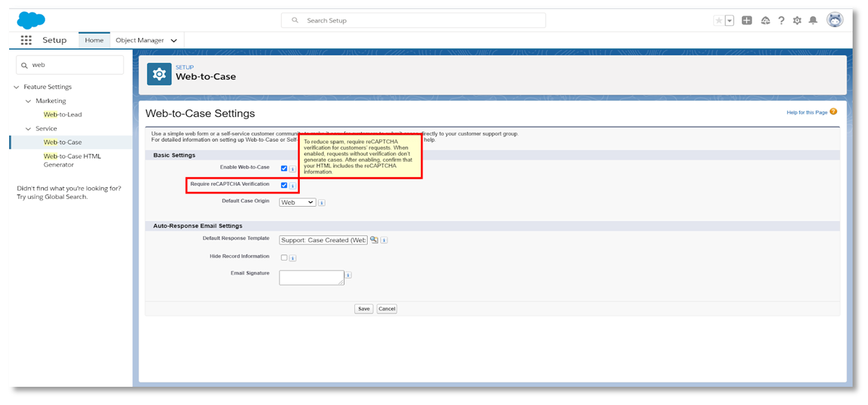Click the Default Response Template field
Image resolution: width=868 pixels, height=405 pixels.
(x=323, y=240)
